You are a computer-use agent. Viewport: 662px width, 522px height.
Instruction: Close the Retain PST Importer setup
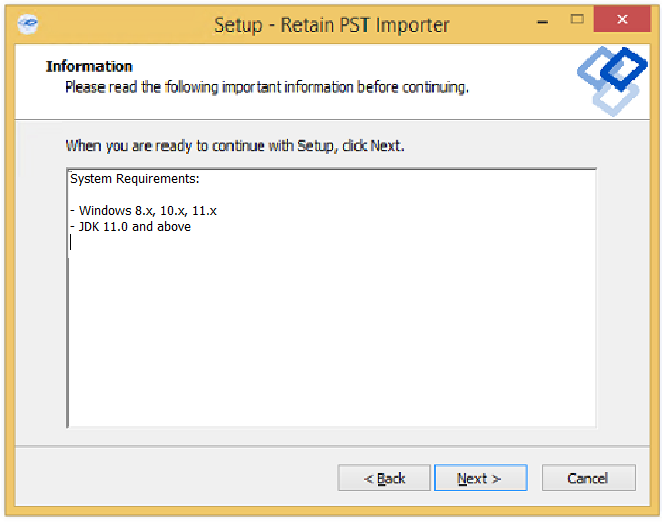pos(622,20)
